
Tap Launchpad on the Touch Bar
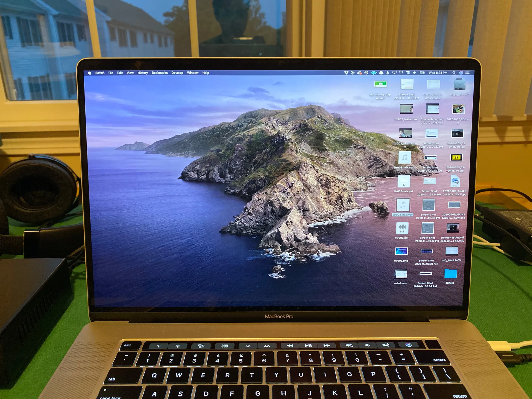pos(225,346)
